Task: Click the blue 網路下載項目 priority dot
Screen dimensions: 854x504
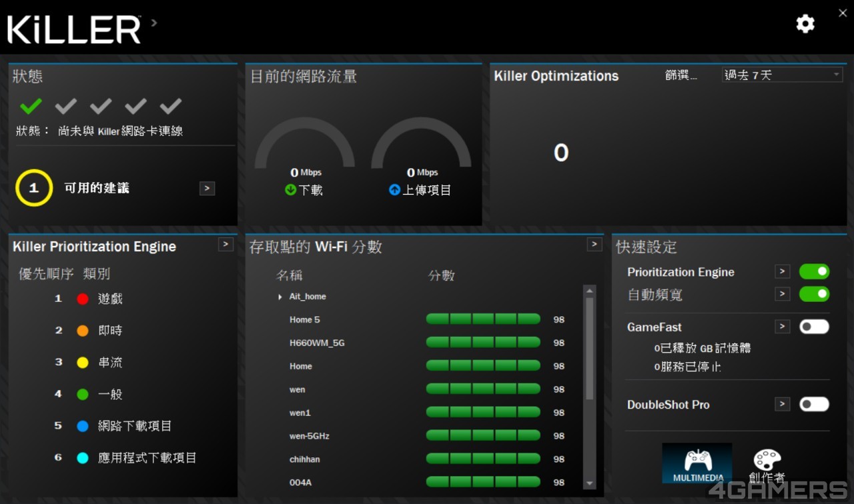Action: [83, 426]
